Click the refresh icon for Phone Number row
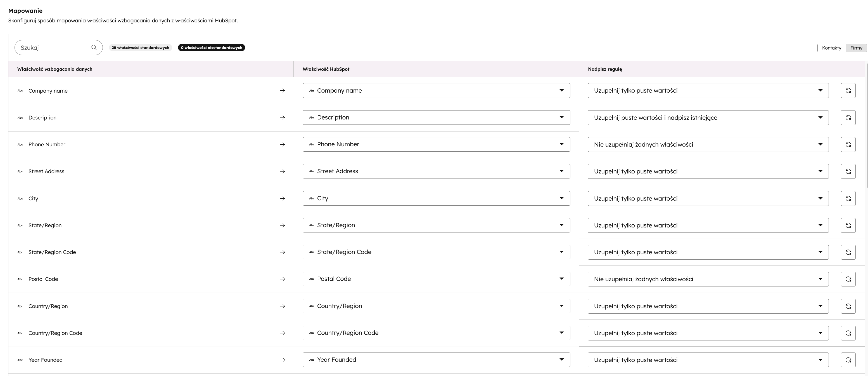868x376 pixels. pos(848,144)
